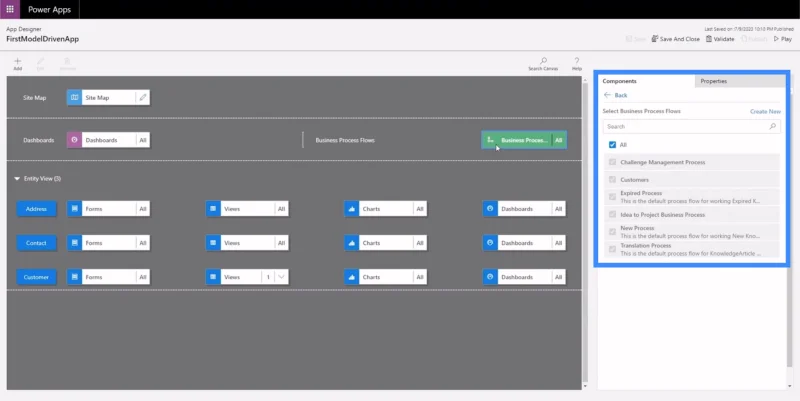Select the Contact entity button
Screen dimensions: 800x401
coord(36,243)
